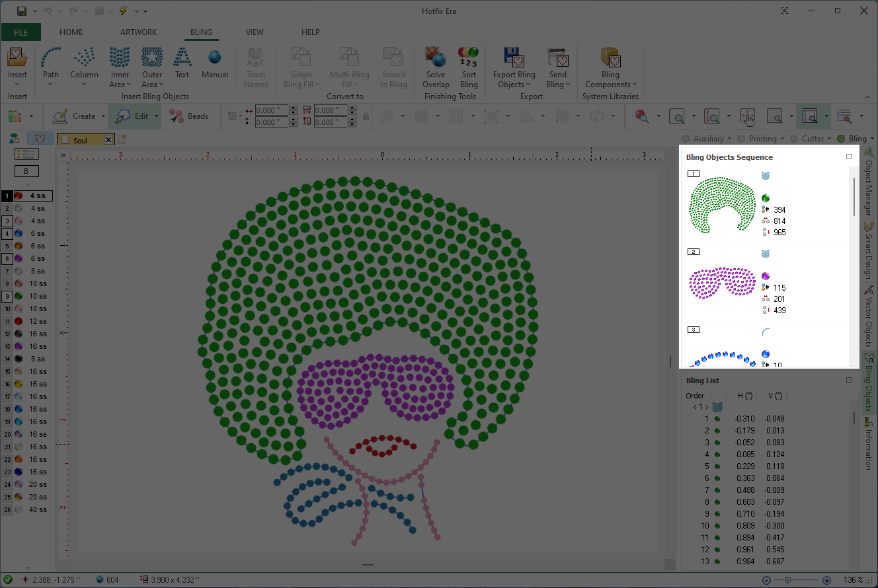Switch to the ARTWORK ribbon tab
This screenshot has width=878, height=588.
139,32
